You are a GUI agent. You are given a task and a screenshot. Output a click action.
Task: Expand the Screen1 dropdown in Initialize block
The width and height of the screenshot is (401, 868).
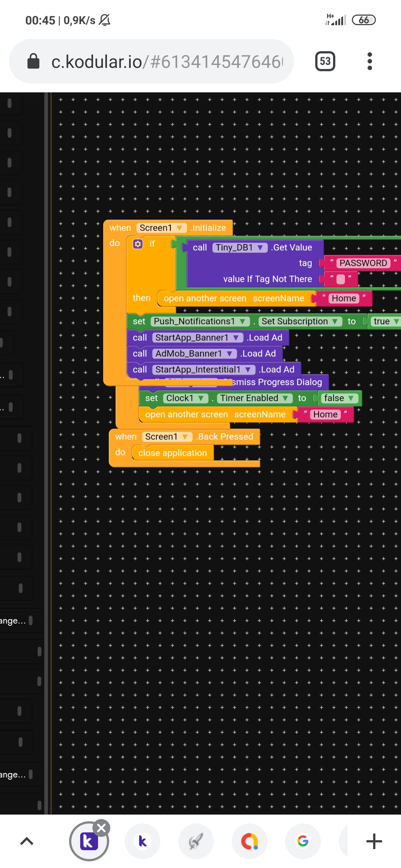161,228
